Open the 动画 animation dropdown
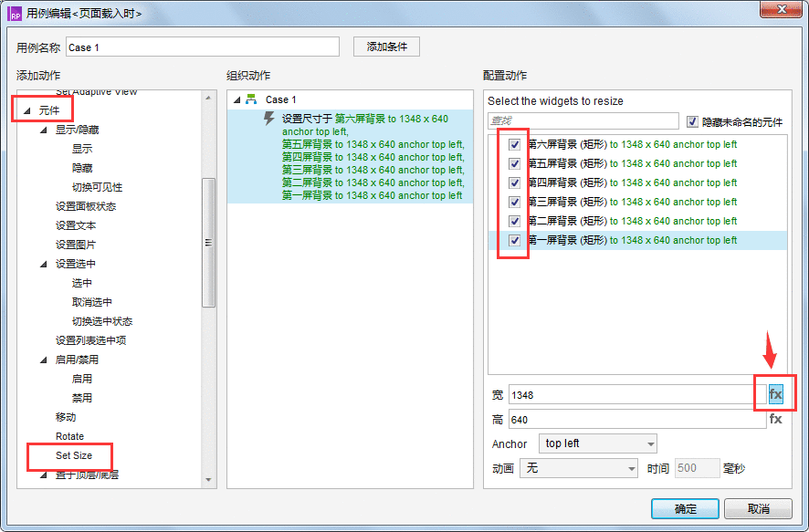Screen dimensions: 809x532 click(579, 468)
